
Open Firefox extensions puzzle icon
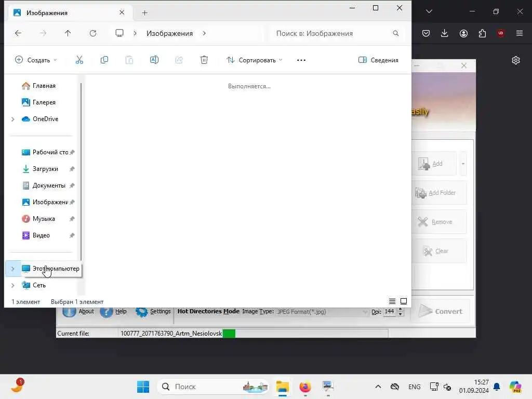[x=482, y=33]
